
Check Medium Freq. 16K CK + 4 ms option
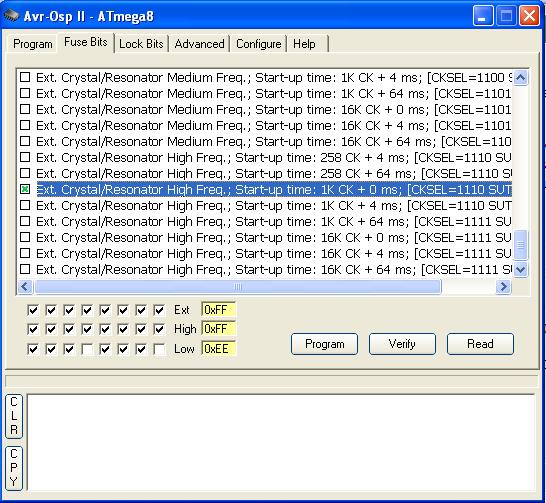25,125
